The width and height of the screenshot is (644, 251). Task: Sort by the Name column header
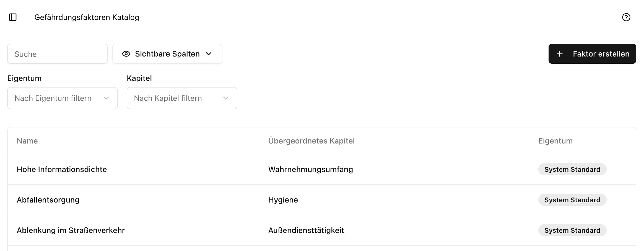click(27, 141)
